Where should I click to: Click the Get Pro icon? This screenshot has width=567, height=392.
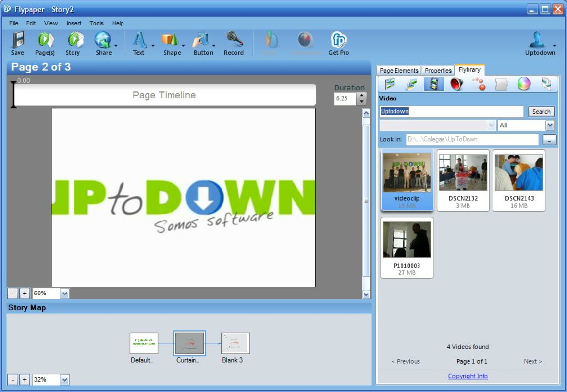pyautogui.click(x=339, y=40)
